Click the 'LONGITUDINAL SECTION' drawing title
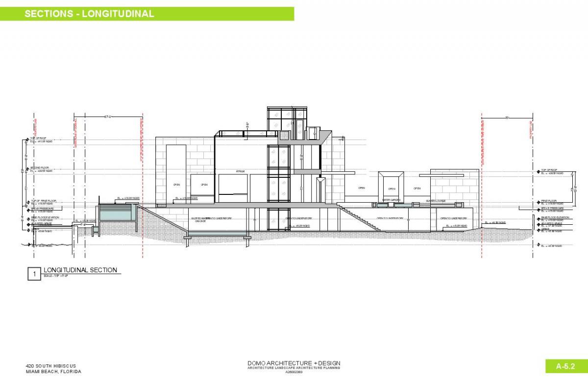Image resolution: width=588 pixels, height=380 pixels. (x=80, y=270)
